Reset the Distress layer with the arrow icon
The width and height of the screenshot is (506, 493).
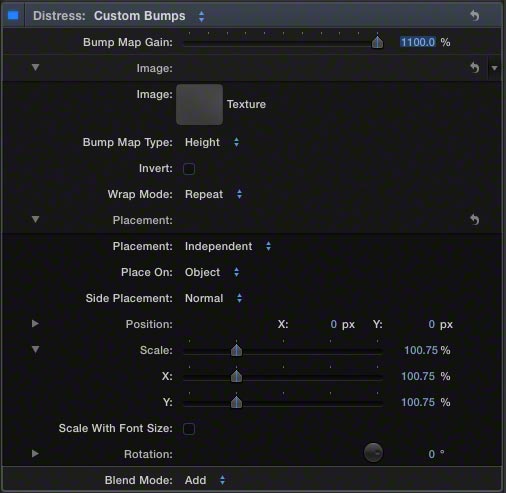click(x=475, y=15)
